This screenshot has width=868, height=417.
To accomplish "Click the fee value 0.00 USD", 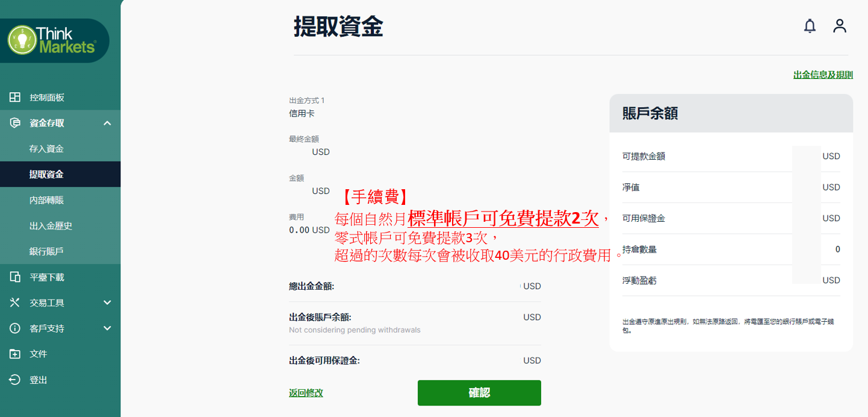I will tap(309, 230).
